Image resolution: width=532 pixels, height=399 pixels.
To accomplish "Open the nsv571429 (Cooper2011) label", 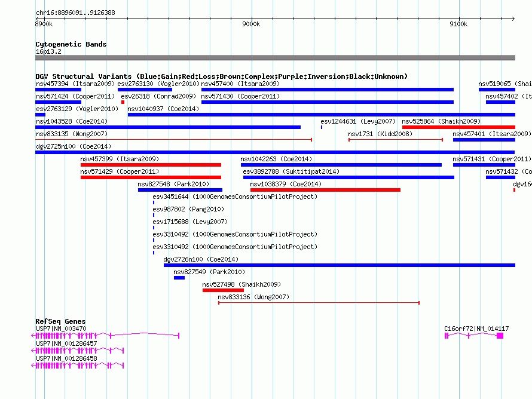I will [120, 171].
